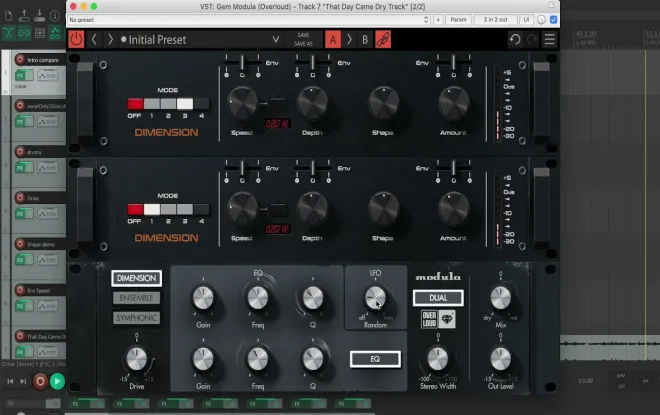Click the Overloud logo icon
The width and height of the screenshot is (660, 415).
point(429,319)
